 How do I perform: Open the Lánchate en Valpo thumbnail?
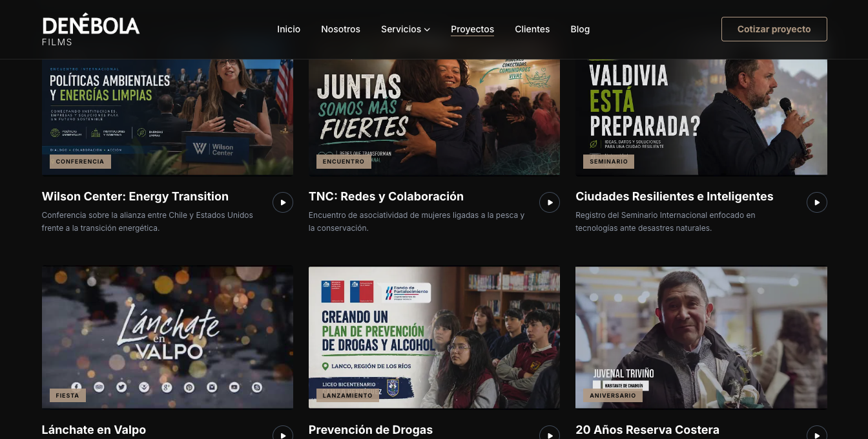pos(167,337)
